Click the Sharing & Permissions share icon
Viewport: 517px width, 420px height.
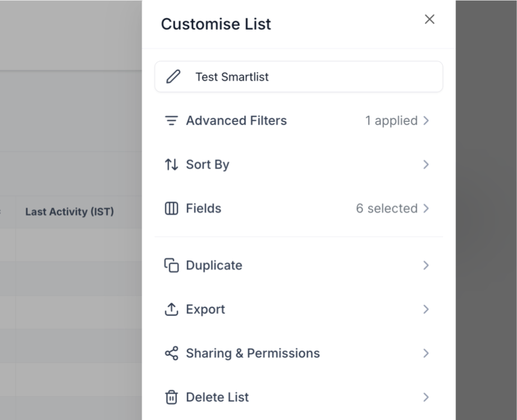[171, 353]
